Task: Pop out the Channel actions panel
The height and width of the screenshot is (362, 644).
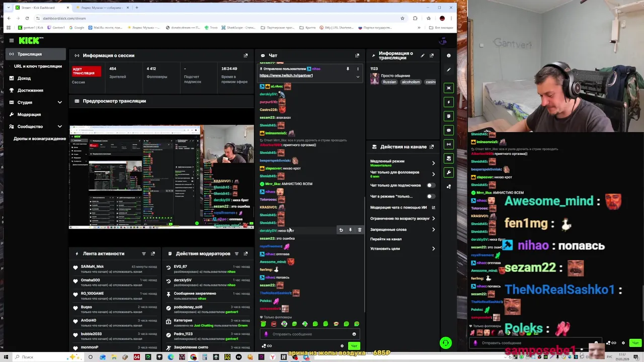Action: tap(432, 147)
